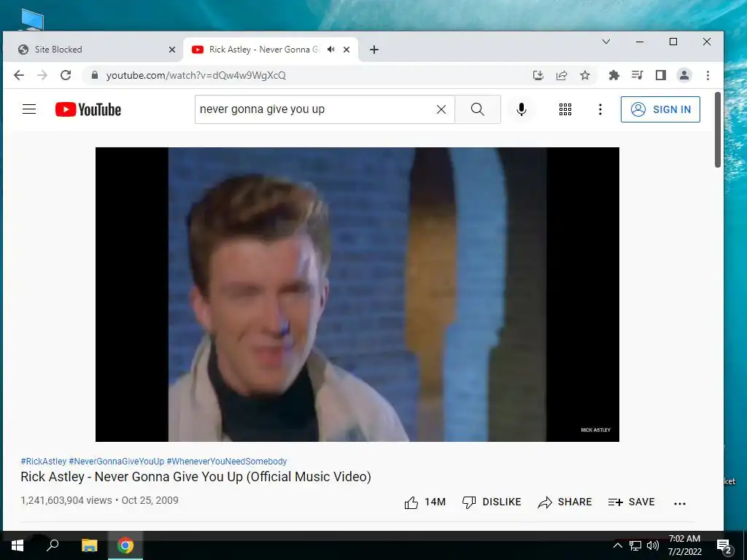
Task: Open the network tray icon
Action: pyautogui.click(x=635, y=545)
